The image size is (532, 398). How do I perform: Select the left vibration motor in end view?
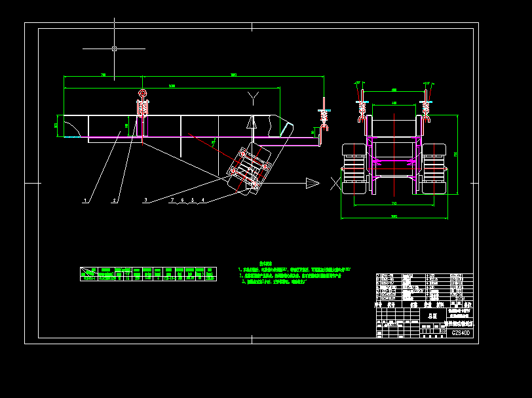354,169
